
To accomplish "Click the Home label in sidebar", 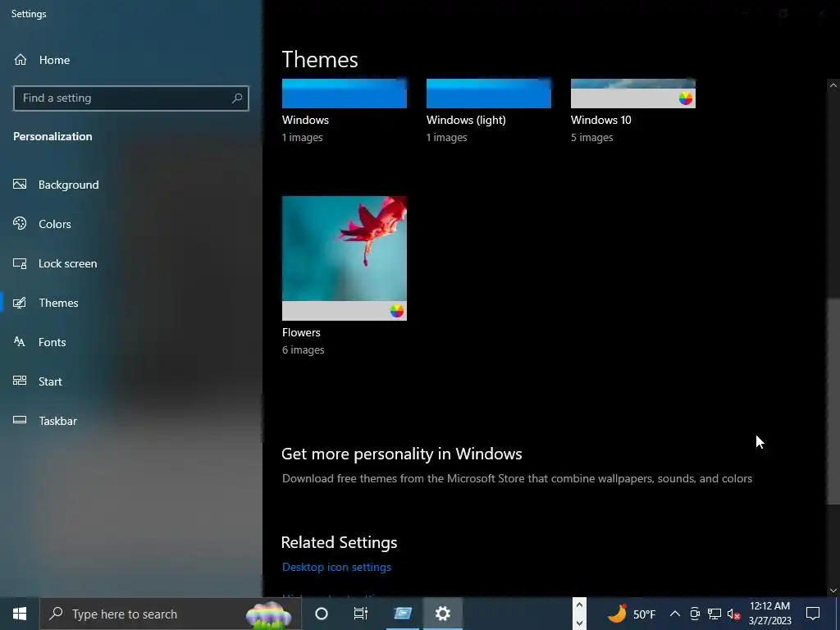I will point(54,60).
